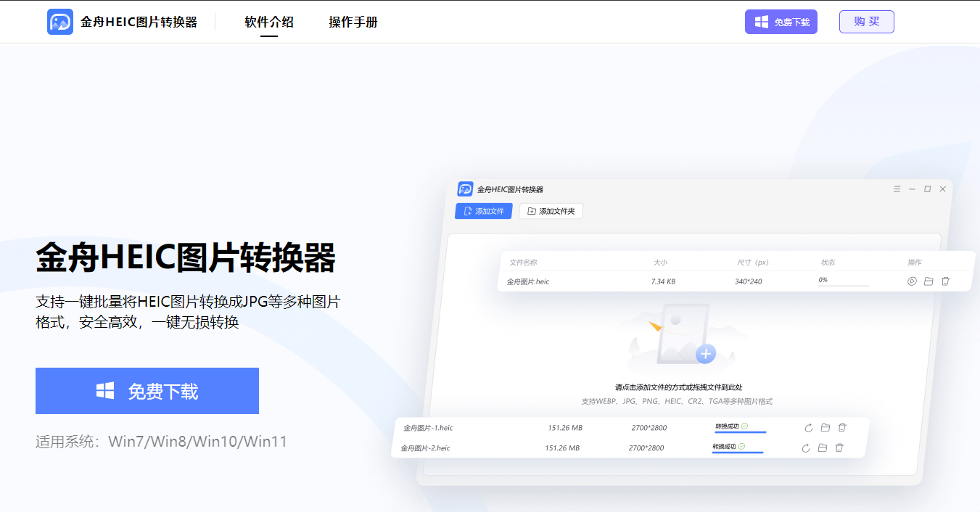
Task: Open output folder icon for 金舟图片.heic
Action: tap(928, 281)
